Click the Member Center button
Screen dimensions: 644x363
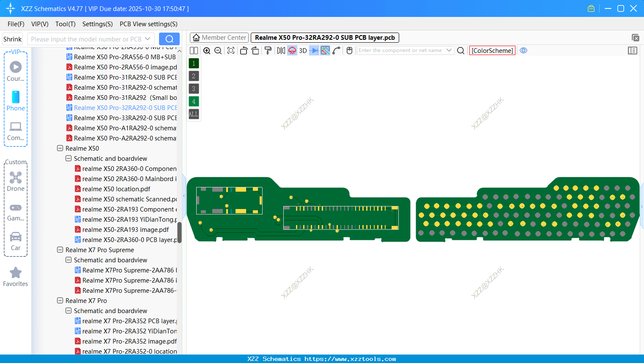[219, 37]
